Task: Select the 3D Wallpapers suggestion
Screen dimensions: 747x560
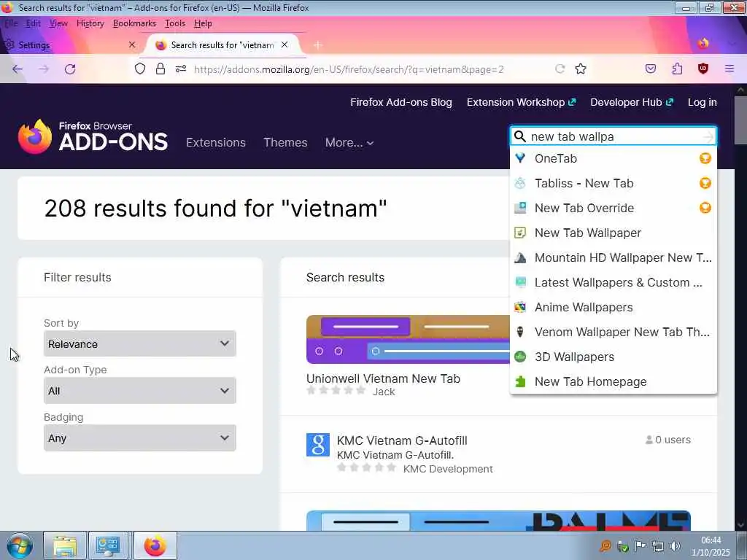Action: [613, 357]
